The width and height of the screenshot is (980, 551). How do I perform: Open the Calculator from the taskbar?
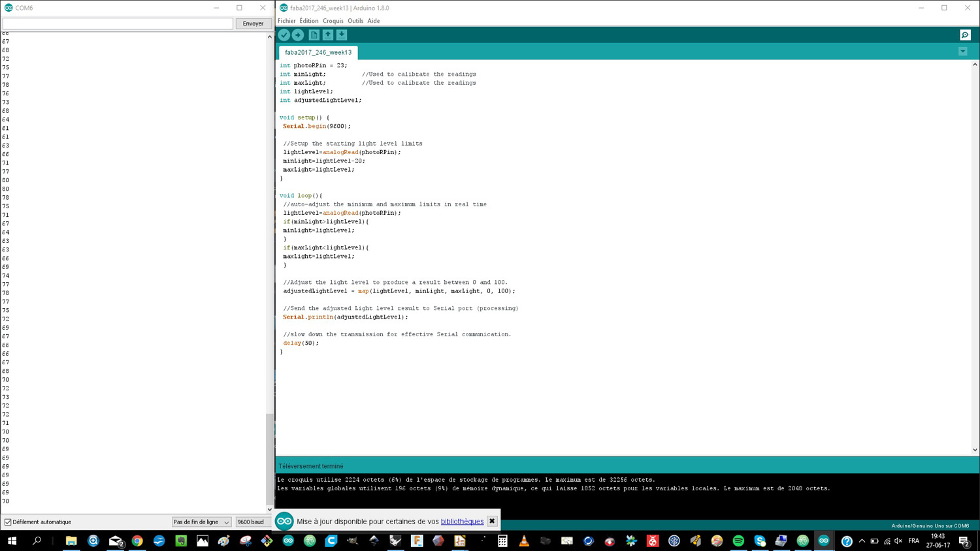(502, 541)
